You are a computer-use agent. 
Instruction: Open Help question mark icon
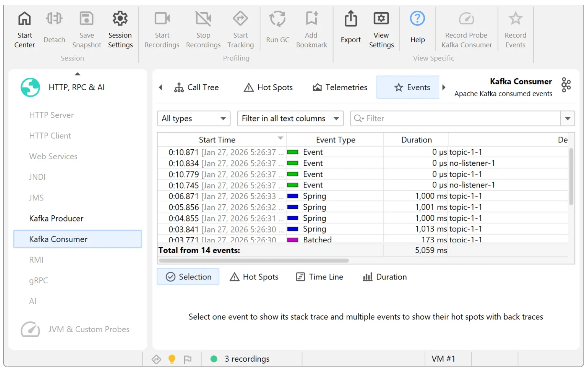pyautogui.click(x=417, y=19)
